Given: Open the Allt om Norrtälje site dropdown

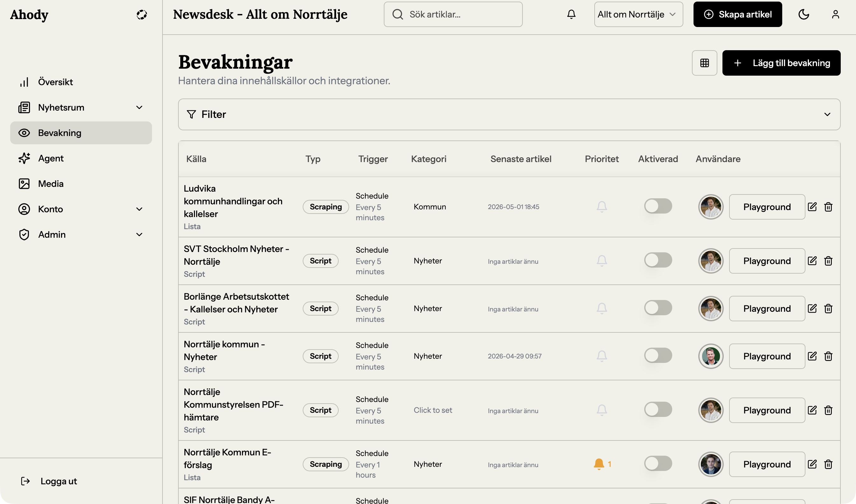Looking at the screenshot, I should click(x=639, y=14).
